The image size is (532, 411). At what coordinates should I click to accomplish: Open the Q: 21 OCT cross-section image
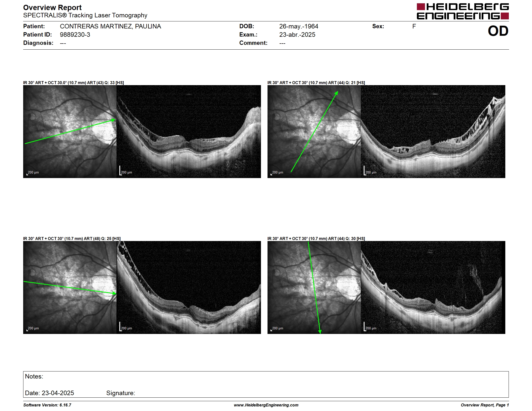[433, 131]
